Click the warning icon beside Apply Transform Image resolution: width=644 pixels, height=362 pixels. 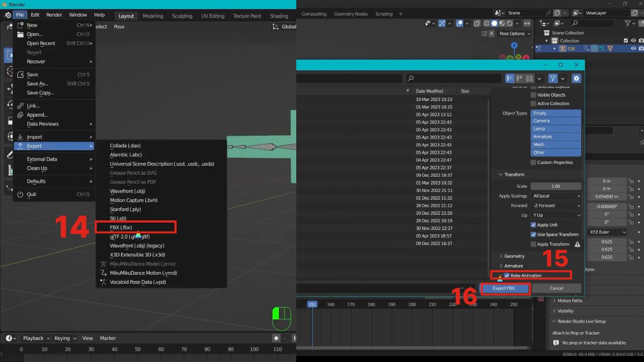pyautogui.click(x=577, y=244)
